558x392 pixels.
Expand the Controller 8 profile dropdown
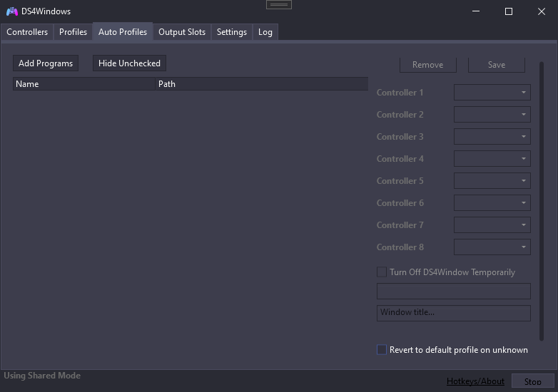[492, 247]
